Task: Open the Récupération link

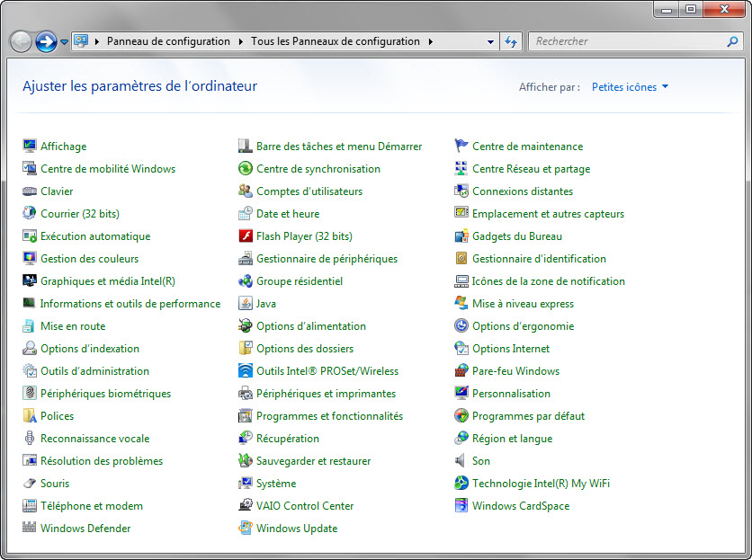Action: click(288, 439)
